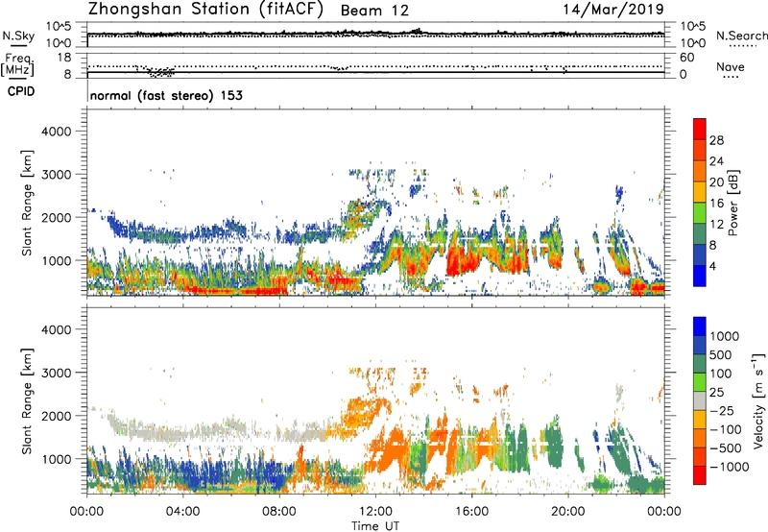The image size is (768, 532).
Task: Select the "2000" tick of the velocity panel
Action: (56, 416)
